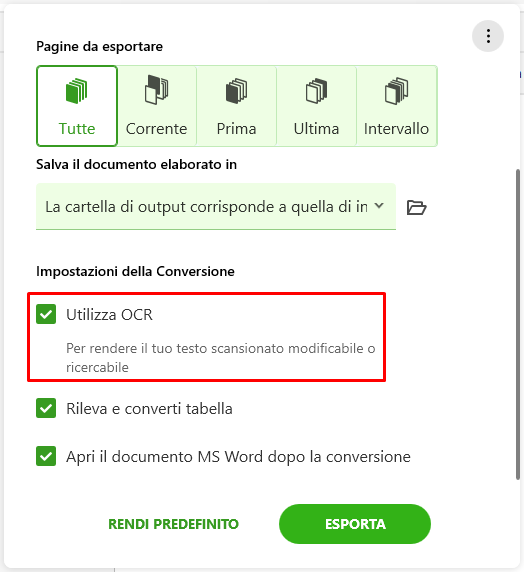Viewport: 524px width, 572px height.
Task: Browse output folder with folder icon
Action: click(416, 207)
